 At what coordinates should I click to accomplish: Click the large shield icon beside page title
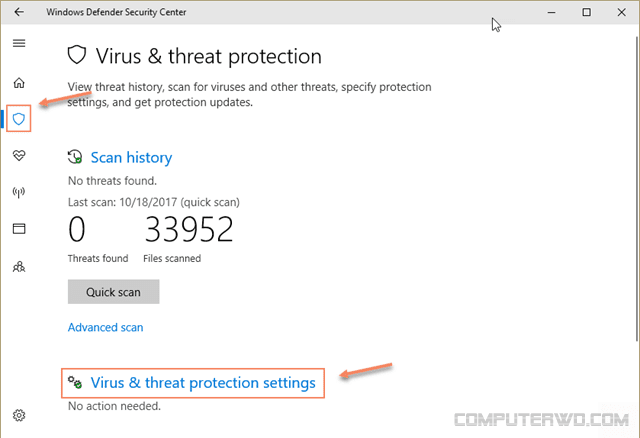pos(77,55)
